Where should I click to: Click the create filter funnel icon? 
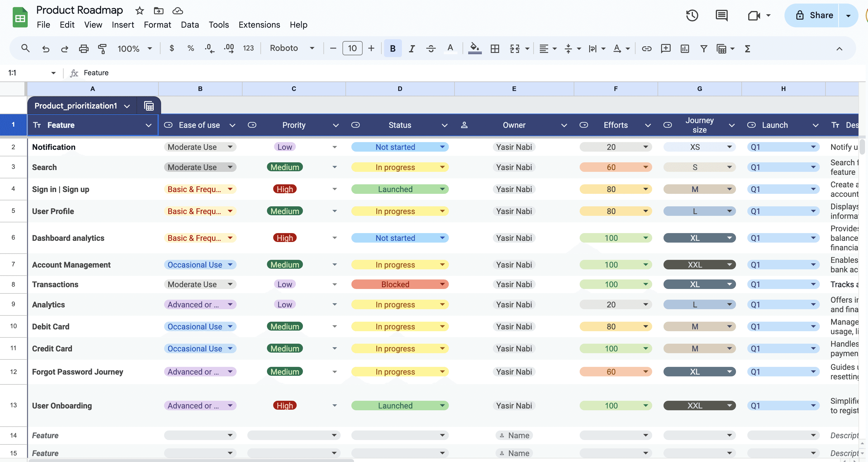pyautogui.click(x=704, y=48)
